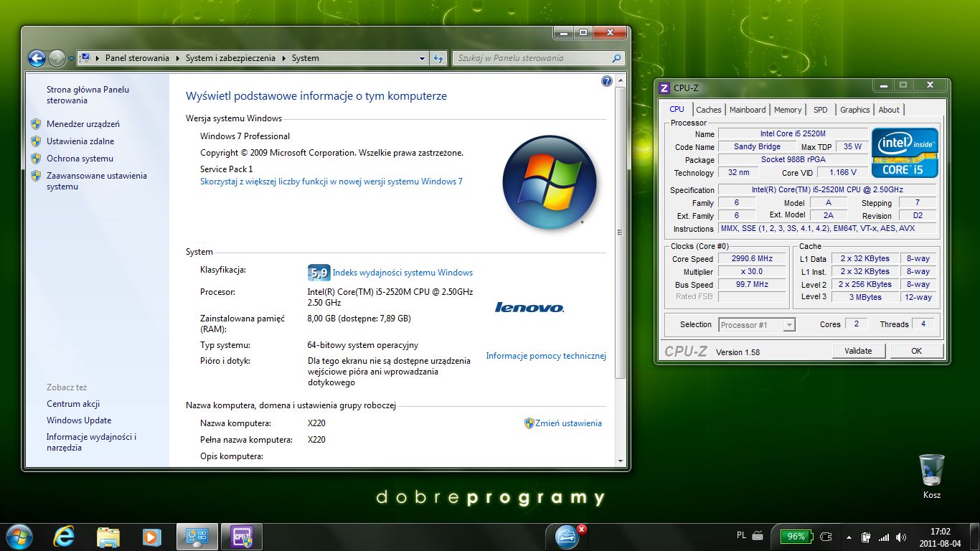Switch to Memory tab in CPU-Z
Image resolution: width=980 pixels, height=551 pixels.
788,110
